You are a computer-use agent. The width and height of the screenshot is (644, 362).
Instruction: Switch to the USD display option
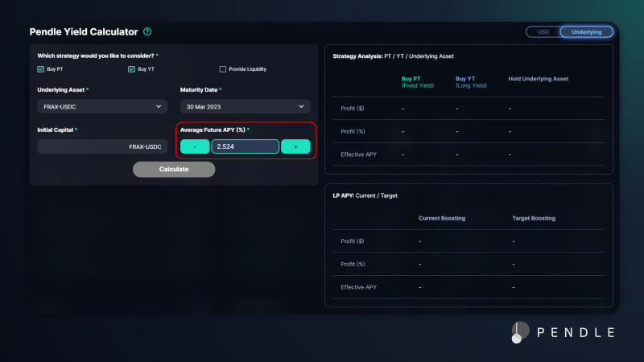[543, 32]
